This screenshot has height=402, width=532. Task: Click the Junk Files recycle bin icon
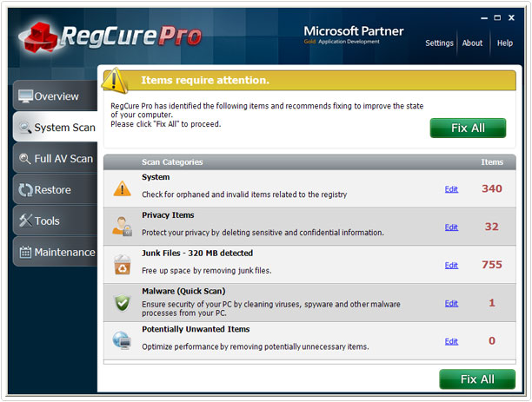[123, 265]
